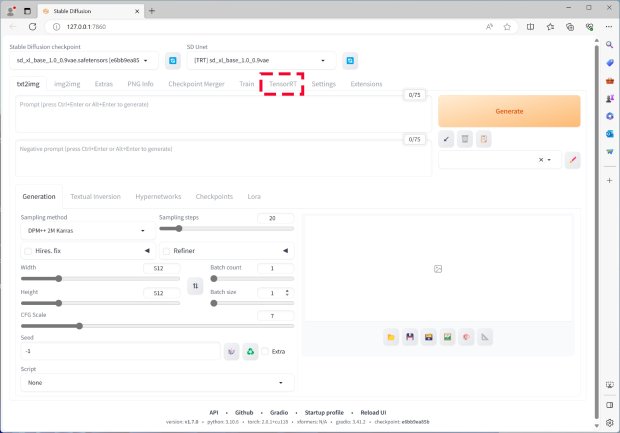Save zip archive of images icon

[x=429, y=337]
